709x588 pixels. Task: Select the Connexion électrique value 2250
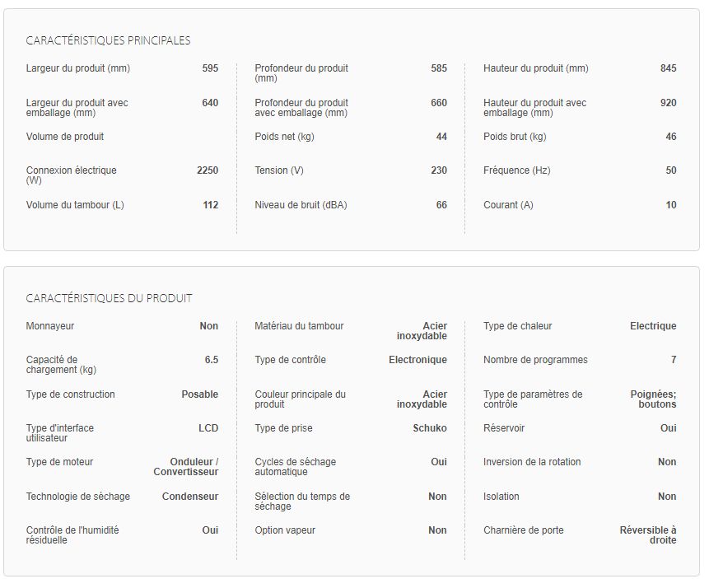pos(208,170)
